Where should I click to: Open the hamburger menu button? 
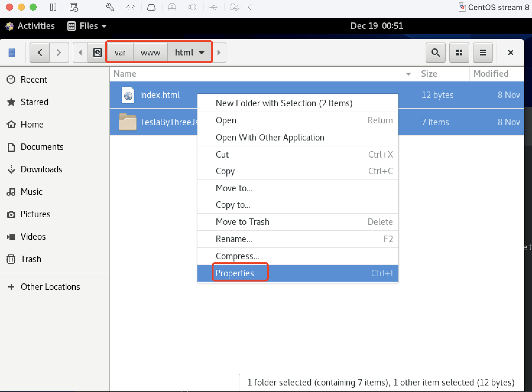pyautogui.click(x=483, y=53)
